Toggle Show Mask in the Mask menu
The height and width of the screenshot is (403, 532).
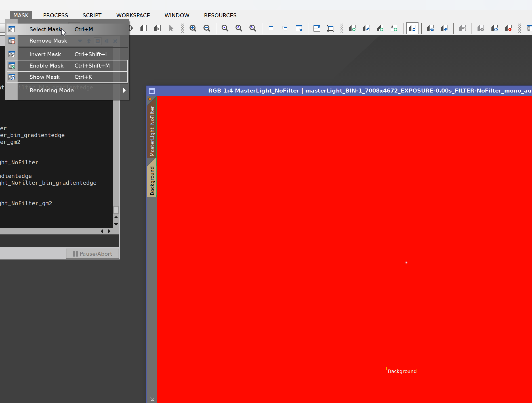click(x=67, y=77)
